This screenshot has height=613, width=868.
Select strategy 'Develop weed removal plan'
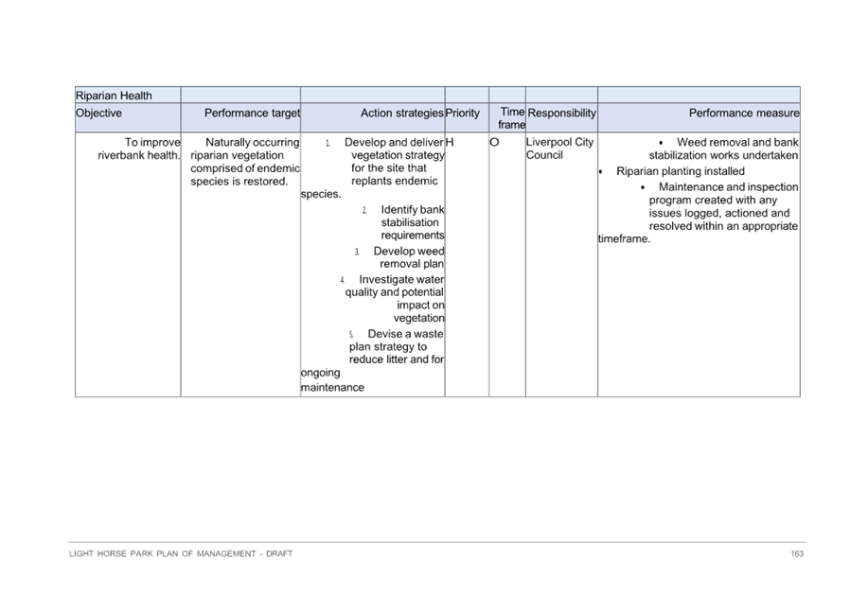click(399, 257)
